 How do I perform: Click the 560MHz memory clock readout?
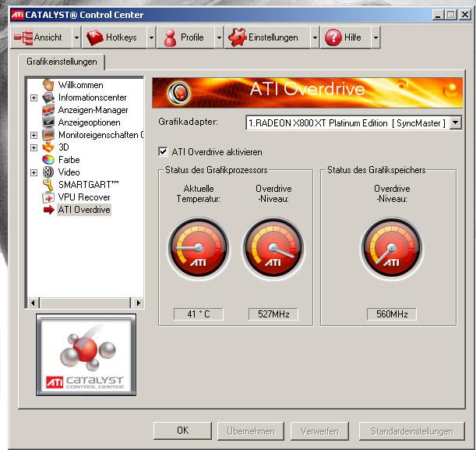click(x=392, y=314)
